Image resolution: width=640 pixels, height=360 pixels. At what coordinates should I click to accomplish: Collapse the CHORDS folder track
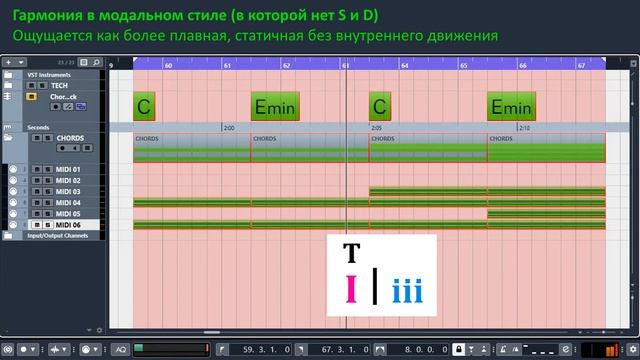8,138
